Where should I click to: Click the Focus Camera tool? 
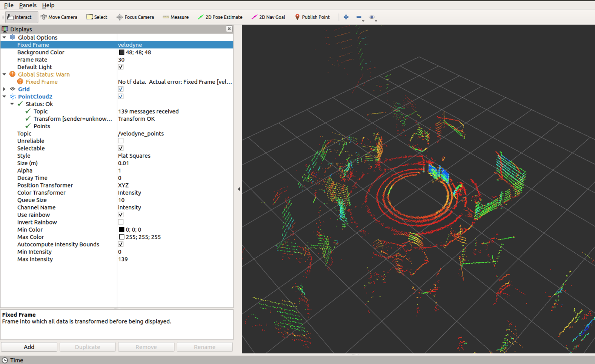pyautogui.click(x=135, y=17)
